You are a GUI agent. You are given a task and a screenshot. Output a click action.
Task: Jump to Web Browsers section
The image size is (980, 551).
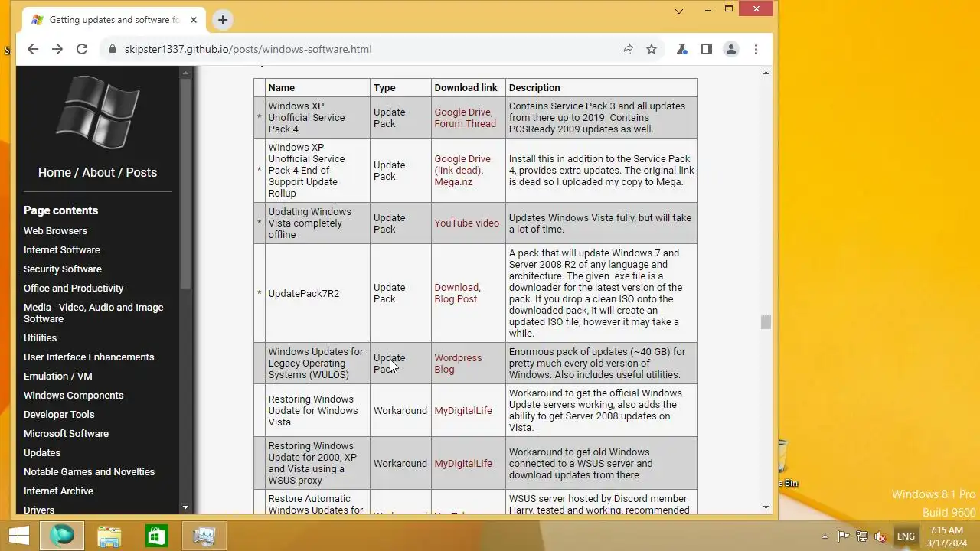[55, 230]
